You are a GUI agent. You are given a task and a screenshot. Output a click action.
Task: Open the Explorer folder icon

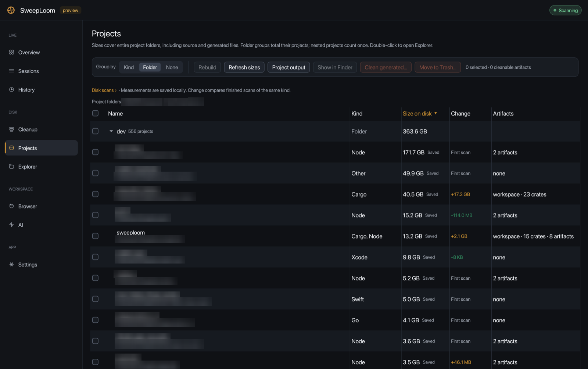11,166
